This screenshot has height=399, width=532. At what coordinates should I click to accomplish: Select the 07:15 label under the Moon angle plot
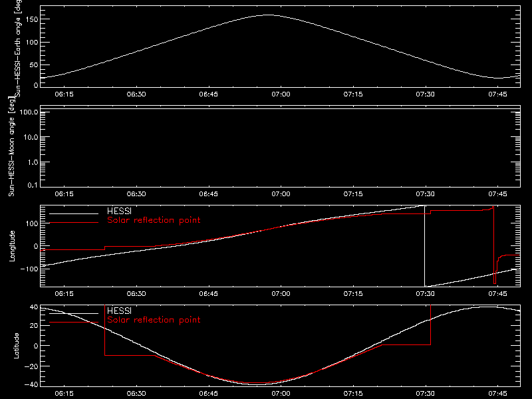tap(353, 194)
